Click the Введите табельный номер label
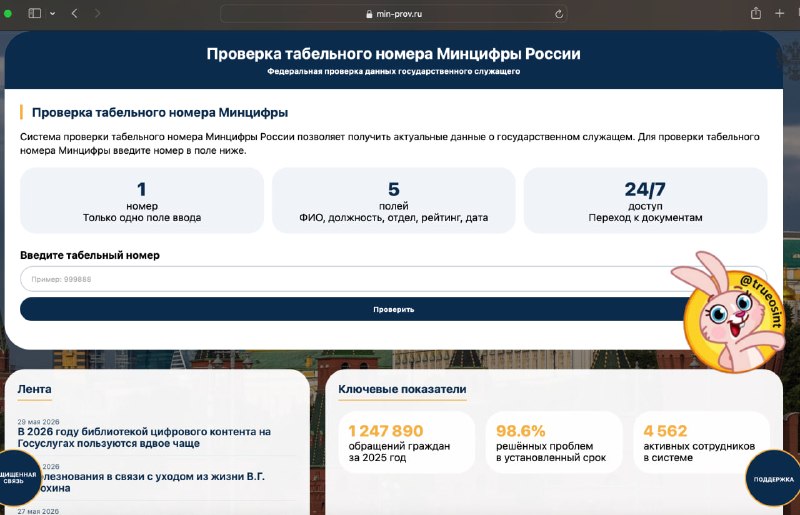 click(90, 255)
